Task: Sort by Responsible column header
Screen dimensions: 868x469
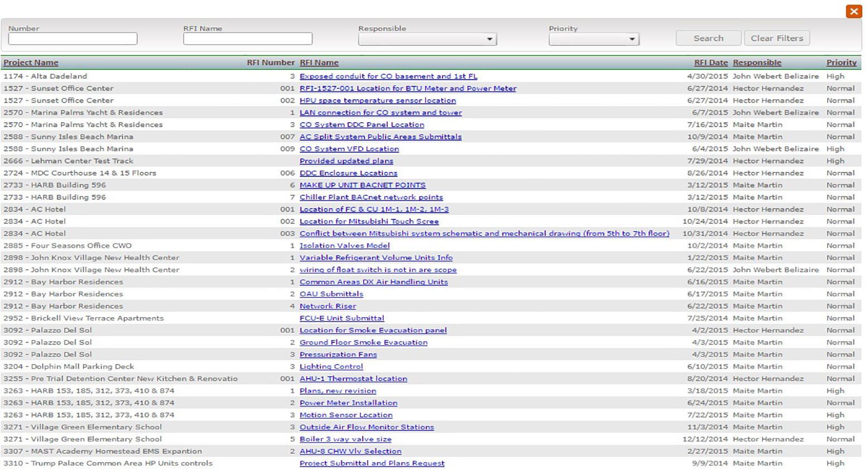Action: tap(757, 63)
